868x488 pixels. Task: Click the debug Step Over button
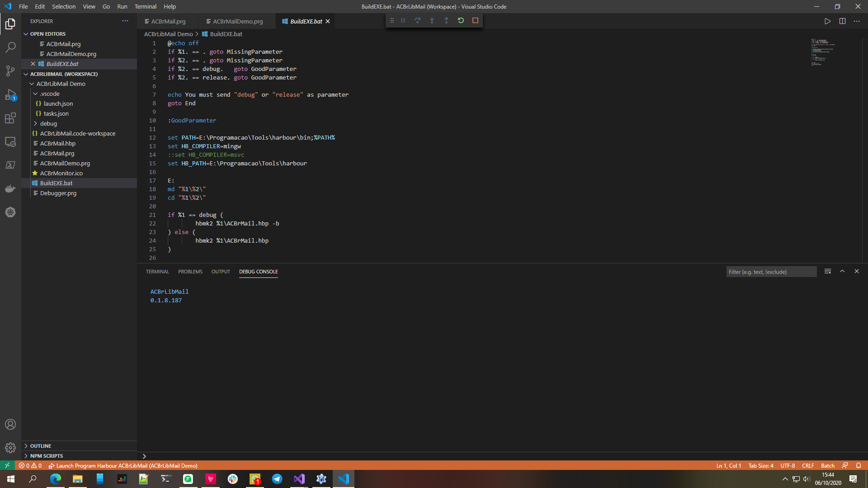pos(417,20)
